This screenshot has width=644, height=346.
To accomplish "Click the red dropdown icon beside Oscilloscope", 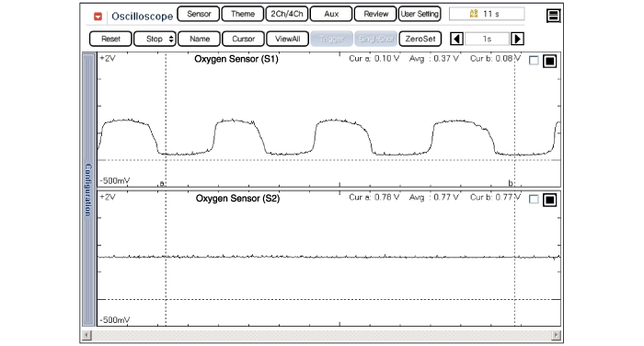I will [x=98, y=17].
